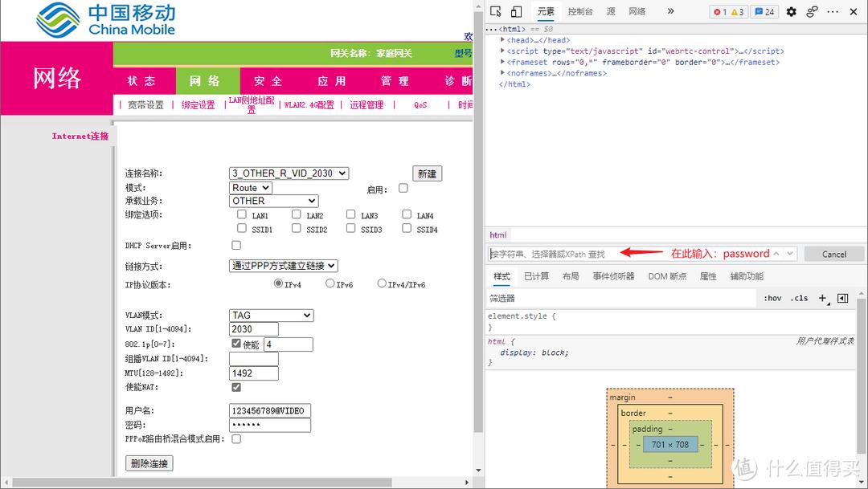This screenshot has width=868, height=489.
Task: Switch to the 控制台 console tab
Action: tap(580, 11)
